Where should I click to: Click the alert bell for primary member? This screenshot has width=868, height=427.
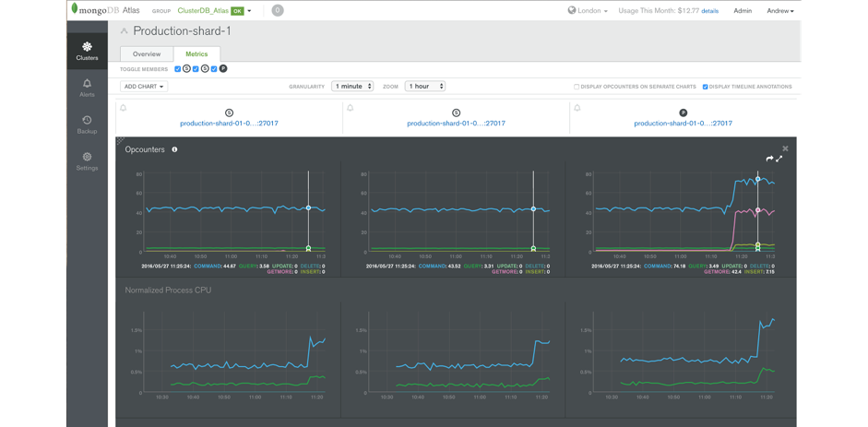point(577,108)
